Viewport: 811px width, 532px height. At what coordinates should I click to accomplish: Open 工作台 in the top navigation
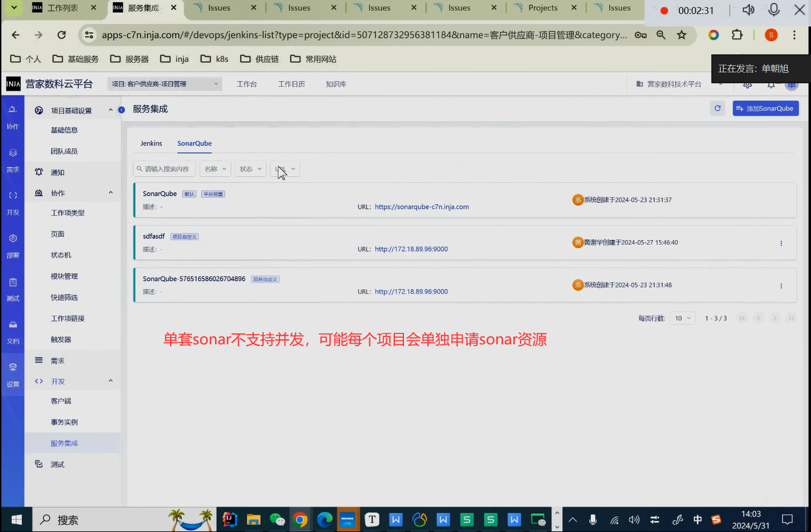pos(247,84)
